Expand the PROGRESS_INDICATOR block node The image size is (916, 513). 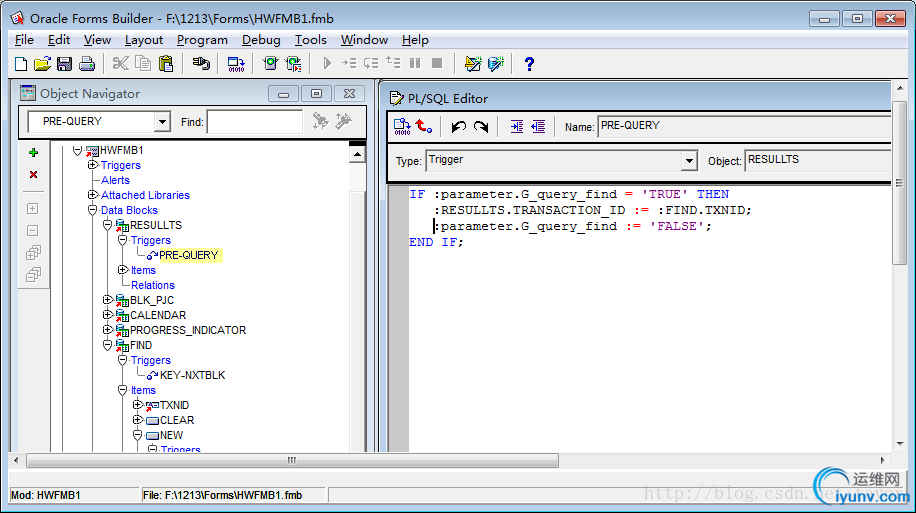tap(107, 330)
